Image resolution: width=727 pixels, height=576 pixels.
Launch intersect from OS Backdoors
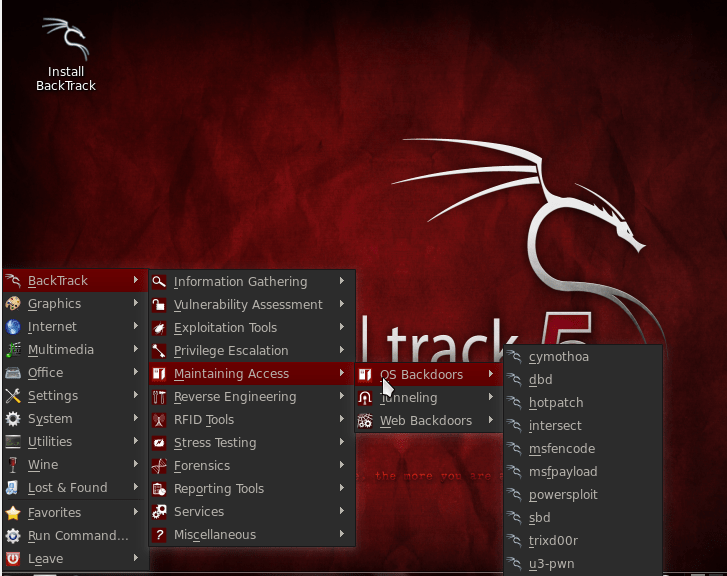(x=583, y=426)
